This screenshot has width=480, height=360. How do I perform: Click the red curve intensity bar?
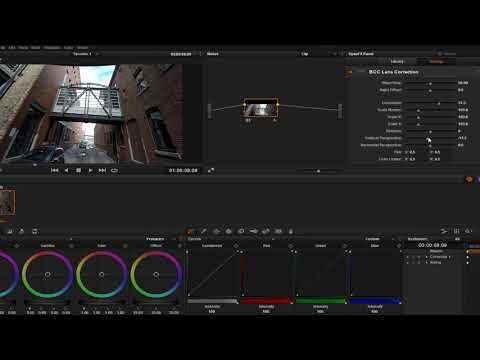click(266, 301)
